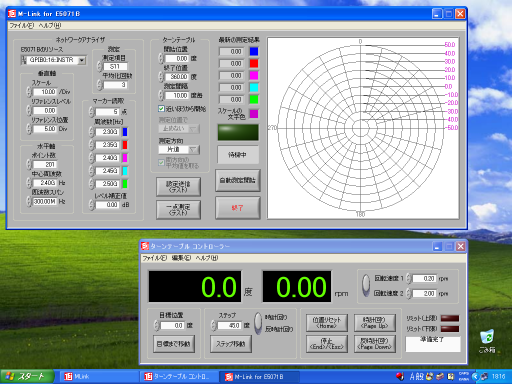Open the GPIB0::16::INSTR resource dropdown
Image resolution: width=512 pixels, height=384 pixels.
tap(82, 60)
